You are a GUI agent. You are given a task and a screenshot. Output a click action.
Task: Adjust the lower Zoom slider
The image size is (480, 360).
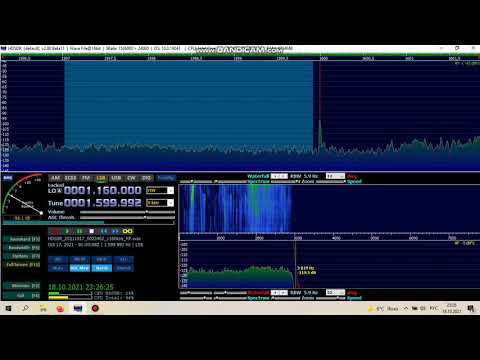tap(287, 298)
